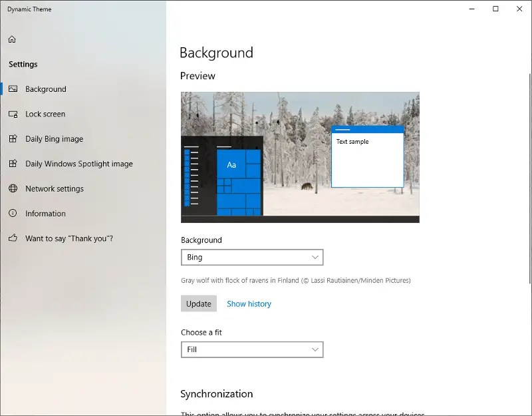532x416 pixels.
Task: Open the Daily Bing image section
Action: pos(12,138)
